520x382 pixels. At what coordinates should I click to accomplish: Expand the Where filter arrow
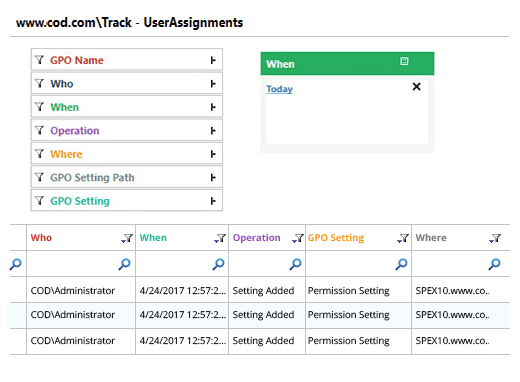tap(213, 154)
